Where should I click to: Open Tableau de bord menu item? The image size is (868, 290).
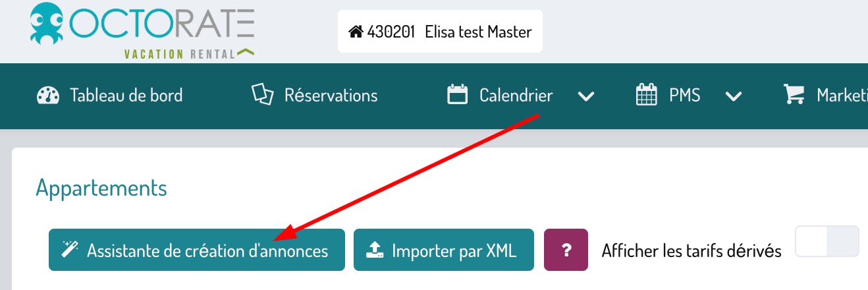pos(126,96)
